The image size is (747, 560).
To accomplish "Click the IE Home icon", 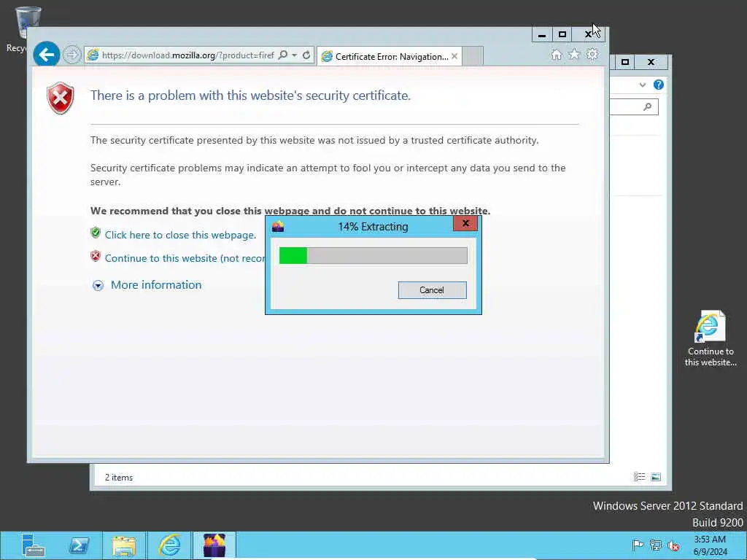I will coord(557,55).
